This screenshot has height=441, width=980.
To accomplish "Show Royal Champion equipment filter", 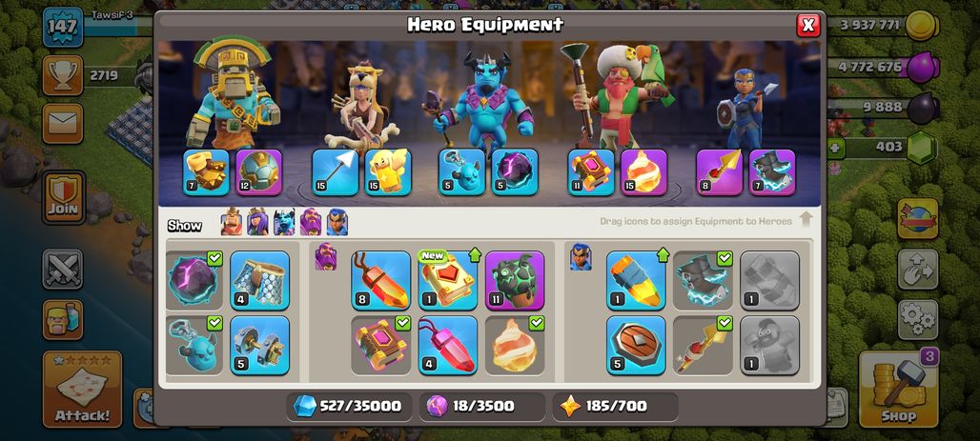I will pyautogui.click(x=337, y=222).
